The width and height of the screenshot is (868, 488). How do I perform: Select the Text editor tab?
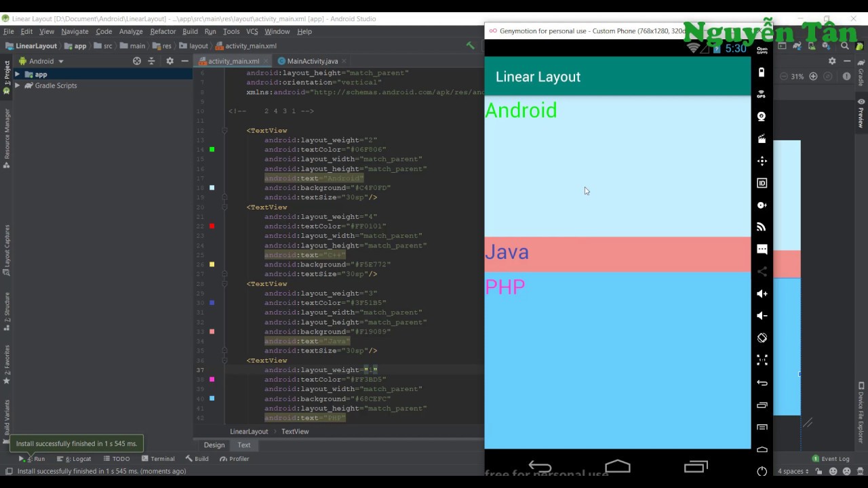(x=244, y=445)
